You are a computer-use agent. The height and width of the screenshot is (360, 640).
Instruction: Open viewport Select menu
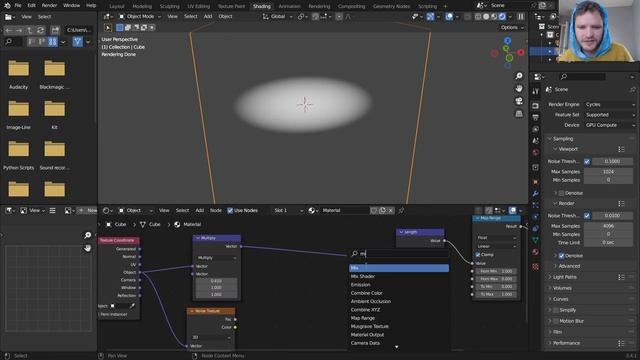[x=190, y=17]
